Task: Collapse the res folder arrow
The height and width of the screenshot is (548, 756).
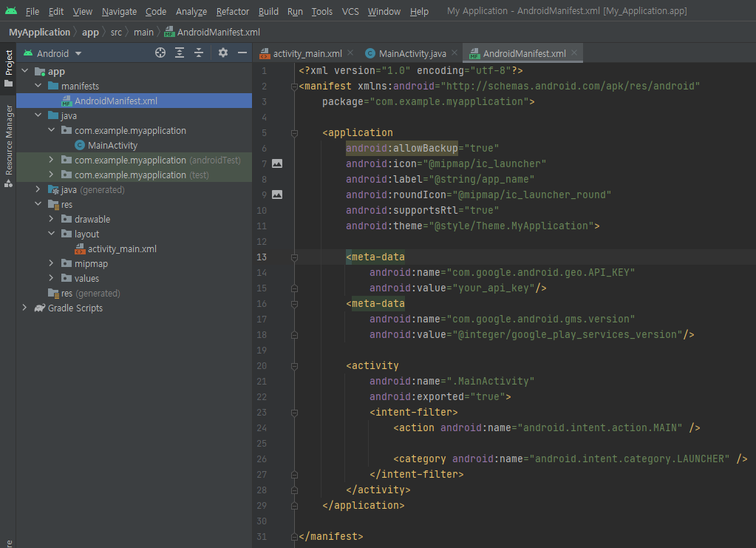Action: click(38, 205)
